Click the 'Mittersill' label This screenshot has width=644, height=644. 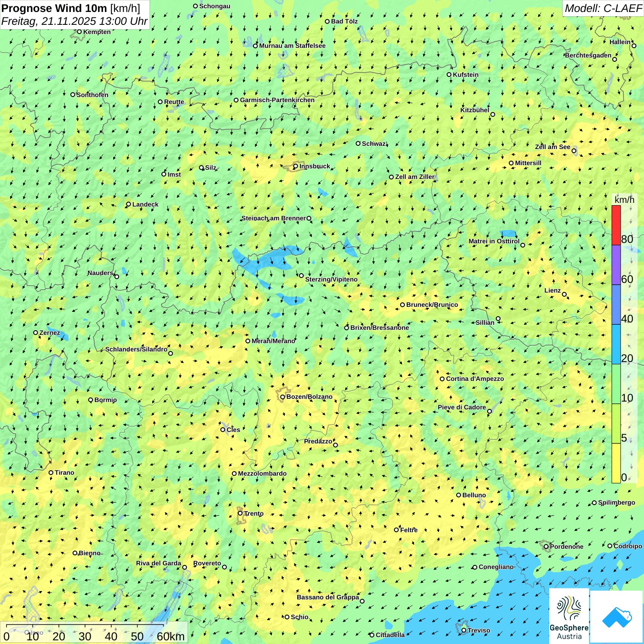coord(529,163)
